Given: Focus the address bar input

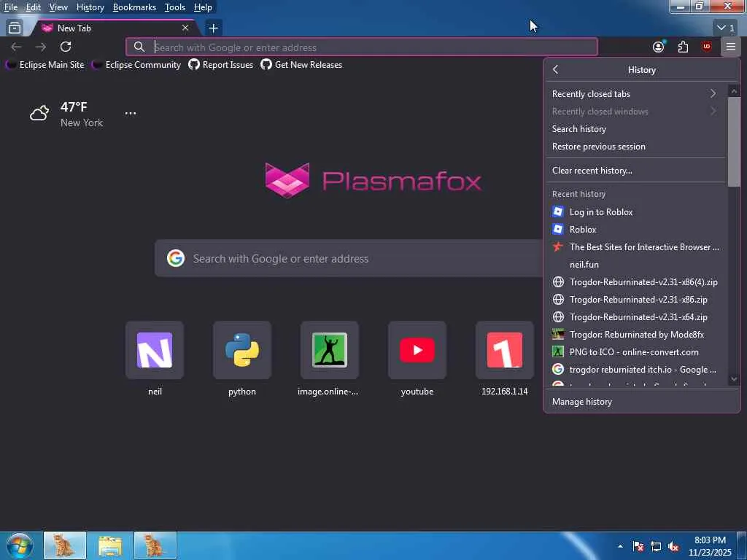Looking at the screenshot, I should coord(362,47).
